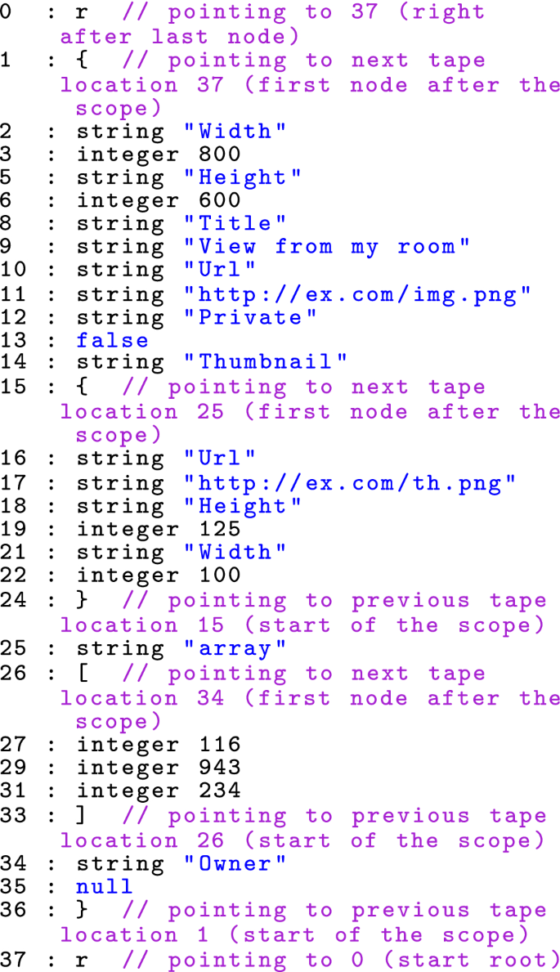Click the integer value 943
Viewport: 560px width, 972px height.
point(220,768)
